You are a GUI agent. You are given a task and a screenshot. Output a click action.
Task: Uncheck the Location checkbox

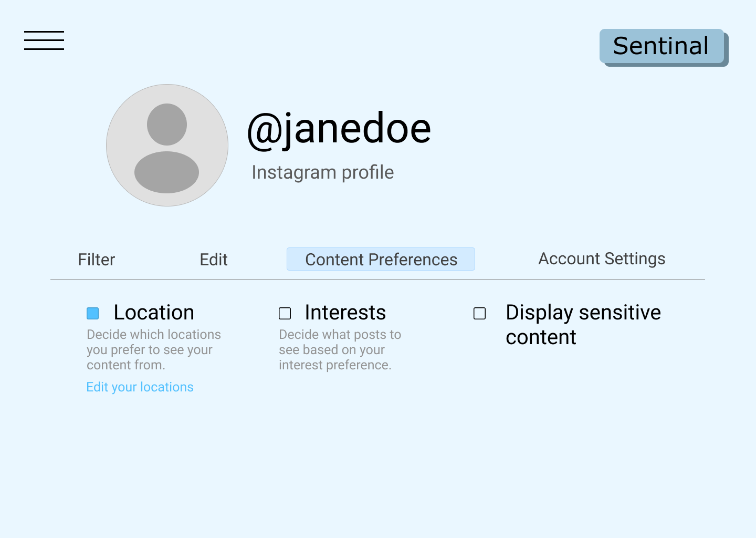[x=93, y=314]
